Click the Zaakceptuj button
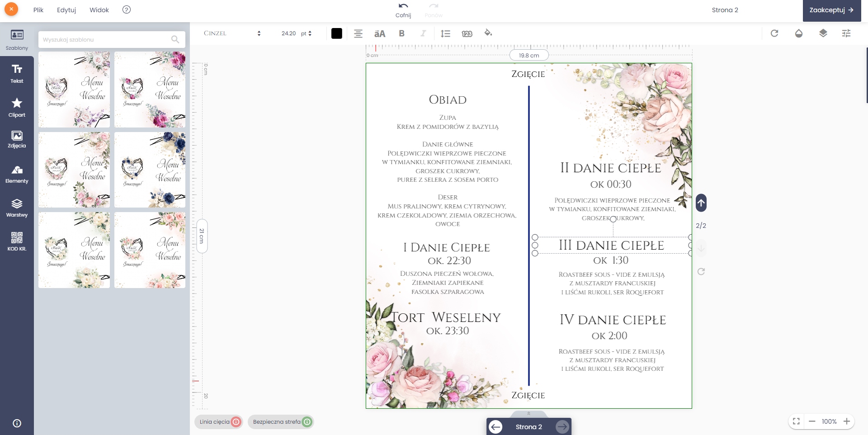868x435 pixels. (831, 10)
